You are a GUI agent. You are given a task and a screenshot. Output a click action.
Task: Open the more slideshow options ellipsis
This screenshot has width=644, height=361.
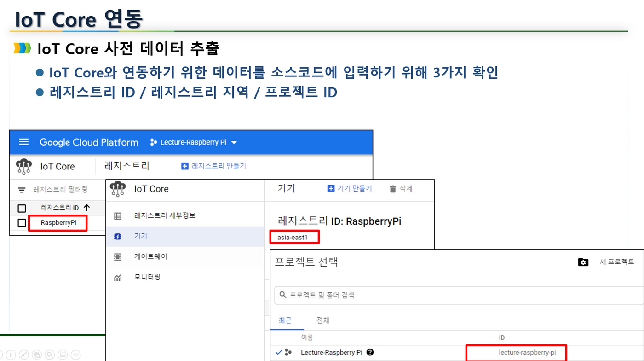76,355
